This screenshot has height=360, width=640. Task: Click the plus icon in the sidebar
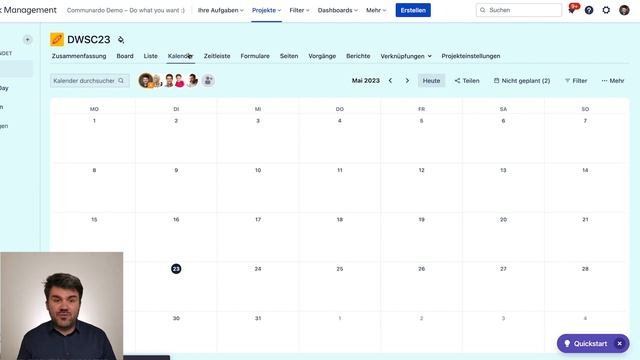point(27,40)
